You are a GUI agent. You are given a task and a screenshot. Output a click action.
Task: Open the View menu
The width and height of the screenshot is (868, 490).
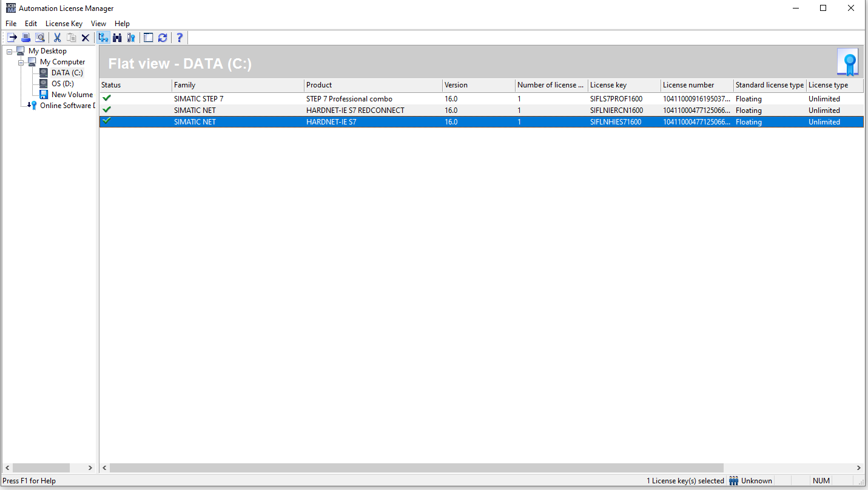pos(98,24)
